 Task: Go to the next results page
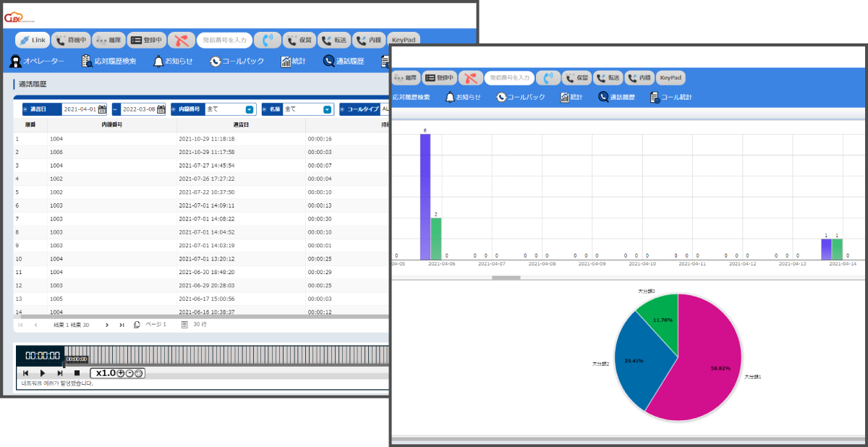point(107,325)
